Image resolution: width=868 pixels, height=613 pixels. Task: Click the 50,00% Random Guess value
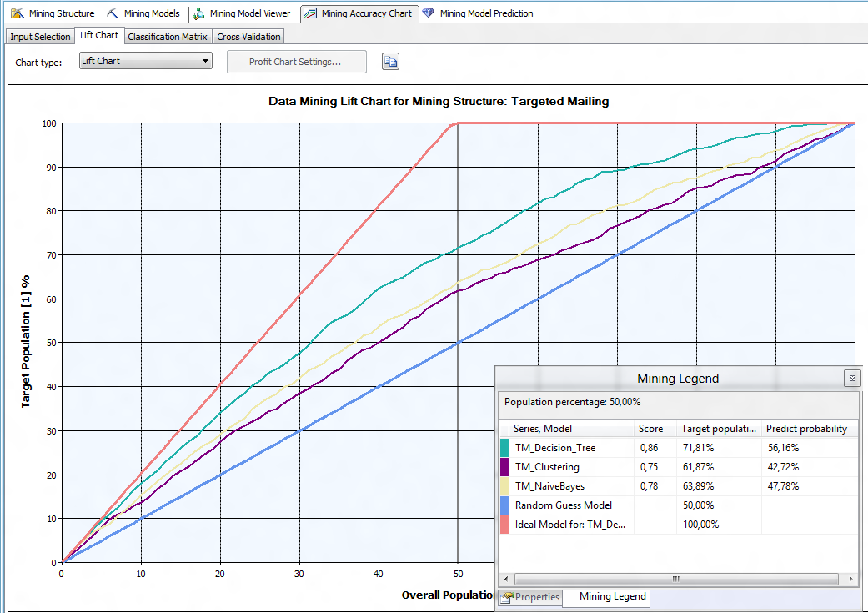[698, 505]
